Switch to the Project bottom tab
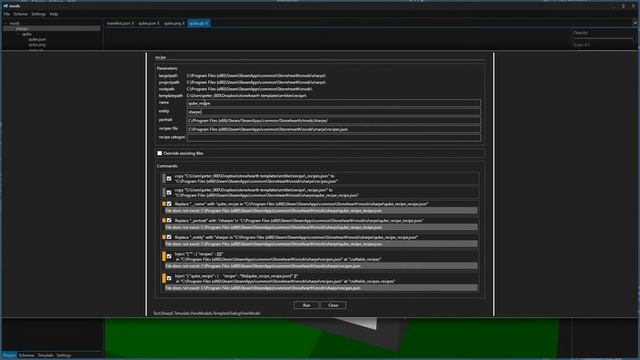Screen dimensions: 640x360 (x=9, y=356)
